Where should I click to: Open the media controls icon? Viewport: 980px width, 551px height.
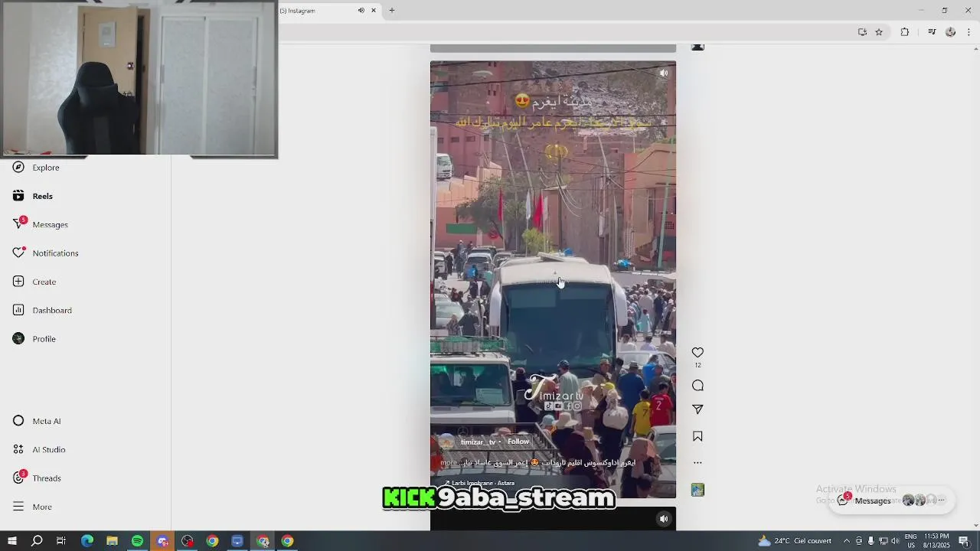pos(932,32)
